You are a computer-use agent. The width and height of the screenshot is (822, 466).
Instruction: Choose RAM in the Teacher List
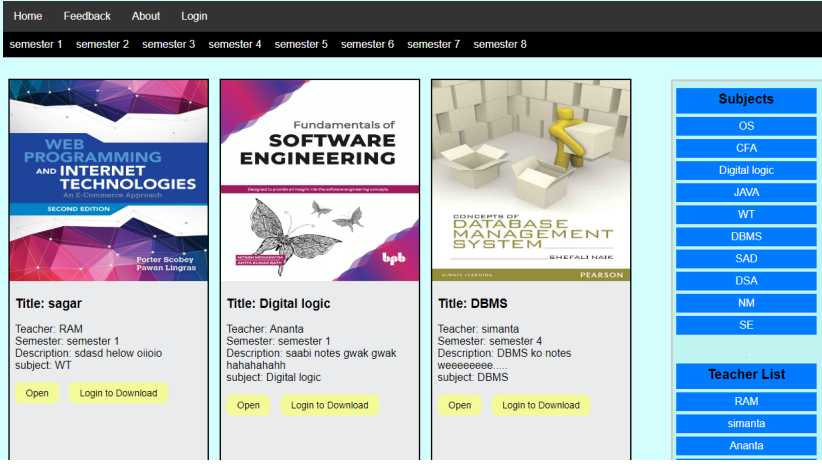[x=746, y=402]
